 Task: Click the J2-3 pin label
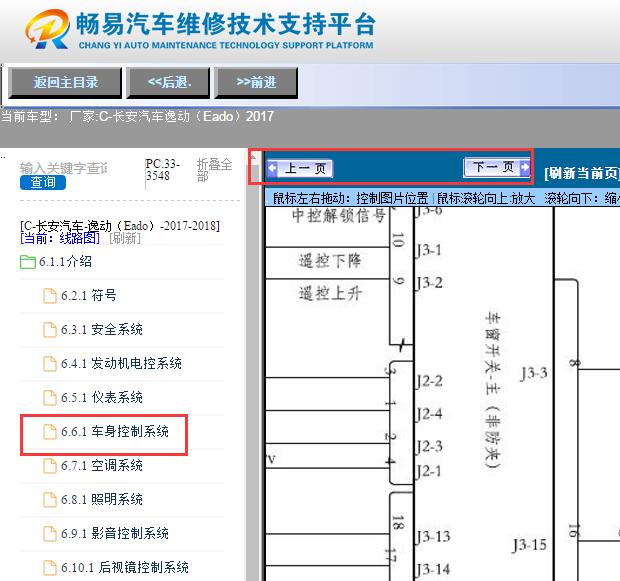click(x=428, y=447)
